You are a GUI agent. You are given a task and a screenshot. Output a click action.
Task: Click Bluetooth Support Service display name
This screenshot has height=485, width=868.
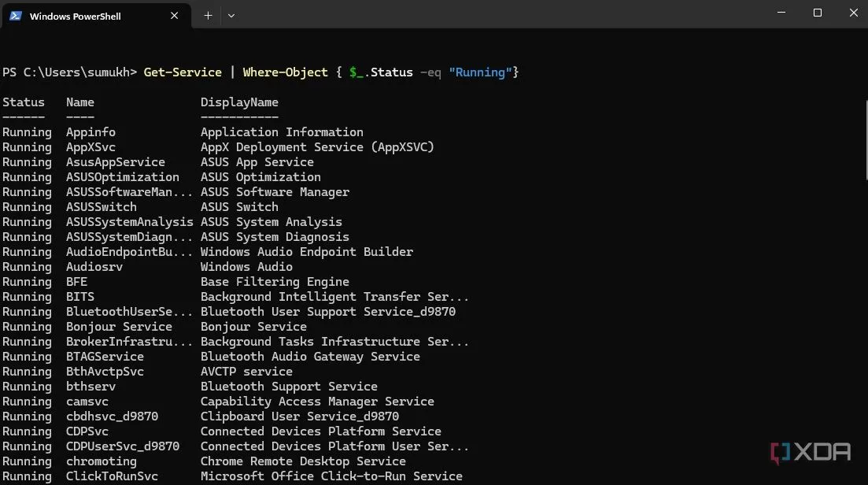pyautogui.click(x=289, y=387)
